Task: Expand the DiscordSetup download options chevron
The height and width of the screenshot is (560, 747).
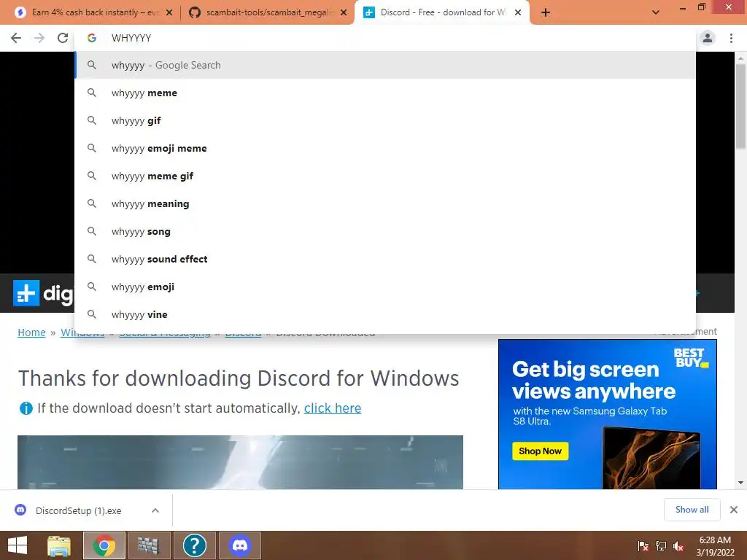Action: click(x=155, y=510)
